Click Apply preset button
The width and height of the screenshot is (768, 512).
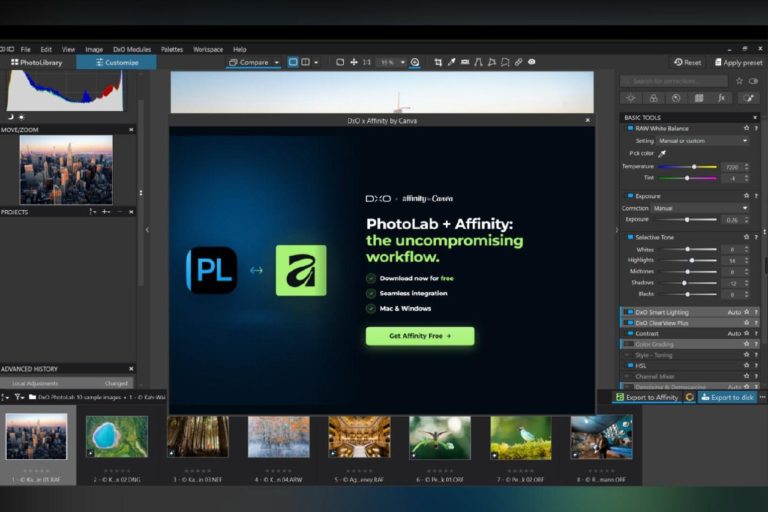(738, 62)
